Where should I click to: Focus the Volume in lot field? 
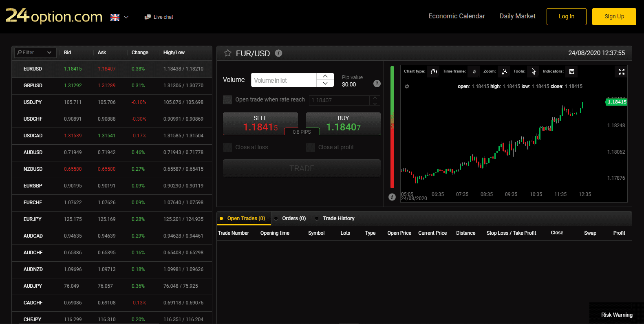[284, 80]
